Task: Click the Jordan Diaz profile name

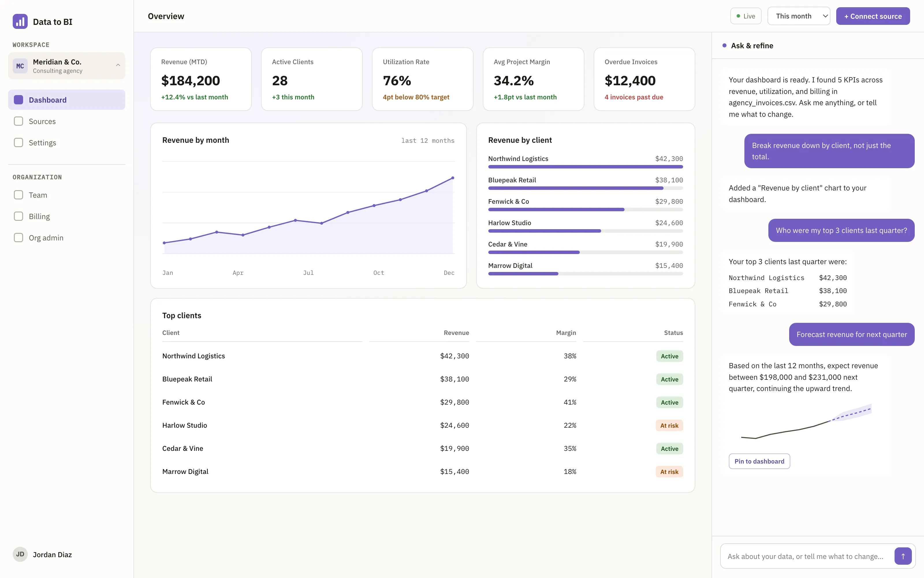Action: pyautogui.click(x=52, y=555)
